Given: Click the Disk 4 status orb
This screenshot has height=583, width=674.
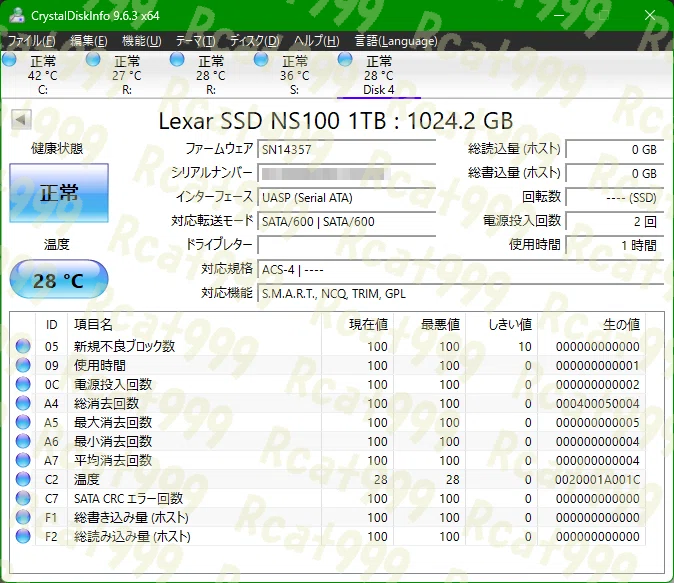Looking at the screenshot, I should 345,59.
